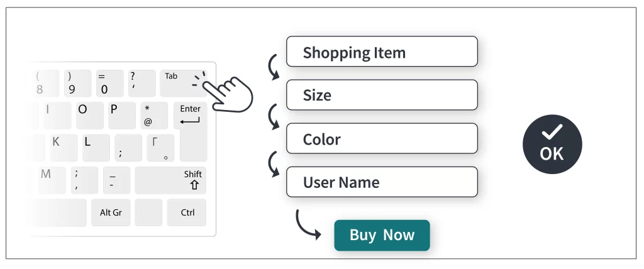
Task: Click the dark OK checkmark circle
Action: [x=552, y=144]
